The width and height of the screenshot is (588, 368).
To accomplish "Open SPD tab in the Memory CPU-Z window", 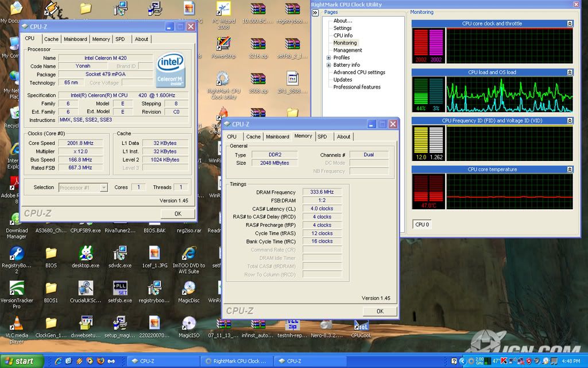I will coord(322,137).
